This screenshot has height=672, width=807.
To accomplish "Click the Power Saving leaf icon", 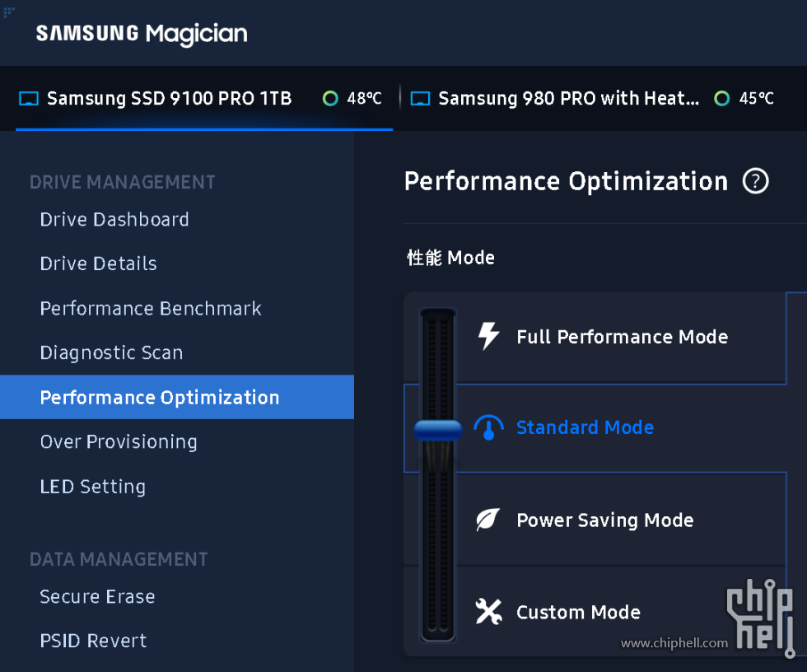I will coord(488,520).
